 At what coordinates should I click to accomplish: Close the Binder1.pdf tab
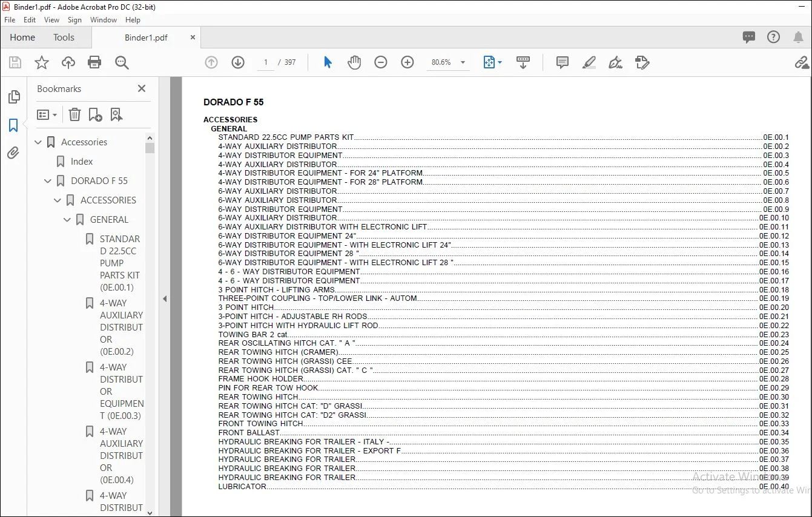tap(193, 38)
